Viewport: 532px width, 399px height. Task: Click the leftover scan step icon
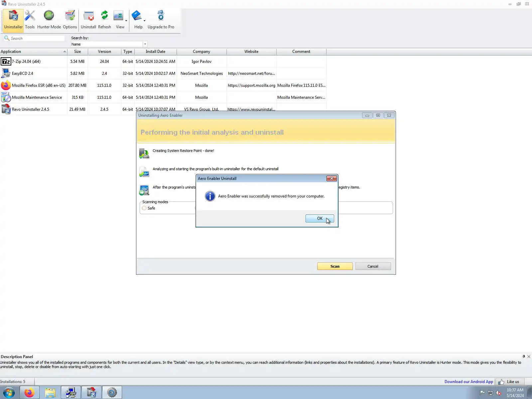144,190
